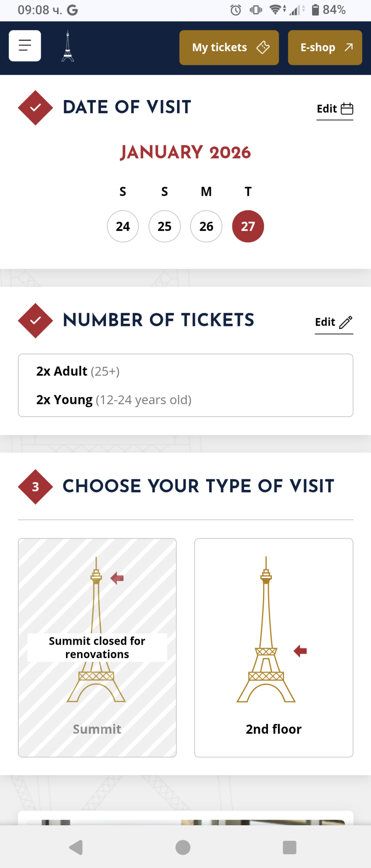Select the disabled Summit visit card
Viewport: 371px width, 868px height.
(97, 647)
